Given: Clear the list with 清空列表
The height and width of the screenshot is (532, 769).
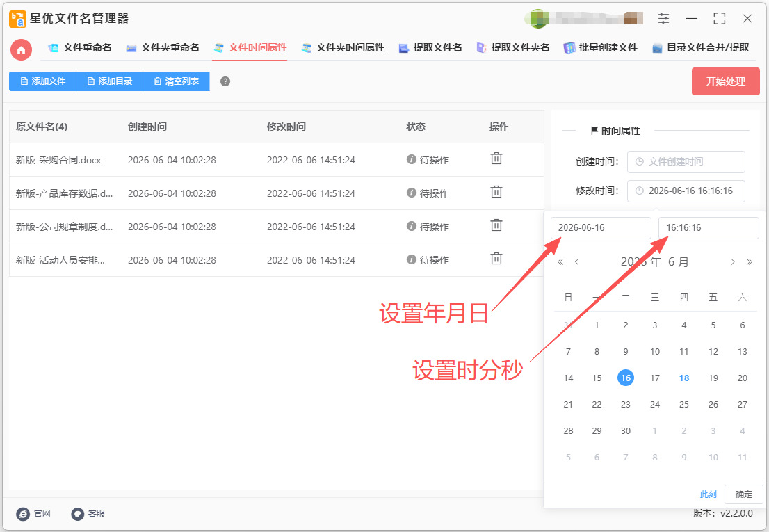Looking at the screenshot, I should pyautogui.click(x=177, y=81).
